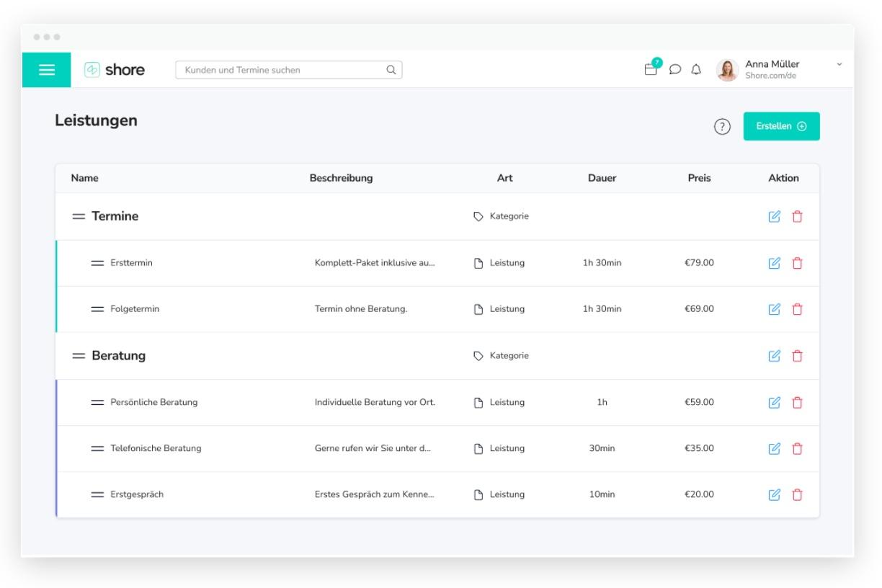This screenshot has width=882, height=588.
Task: Click the help question mark icon
Action: 722,127
